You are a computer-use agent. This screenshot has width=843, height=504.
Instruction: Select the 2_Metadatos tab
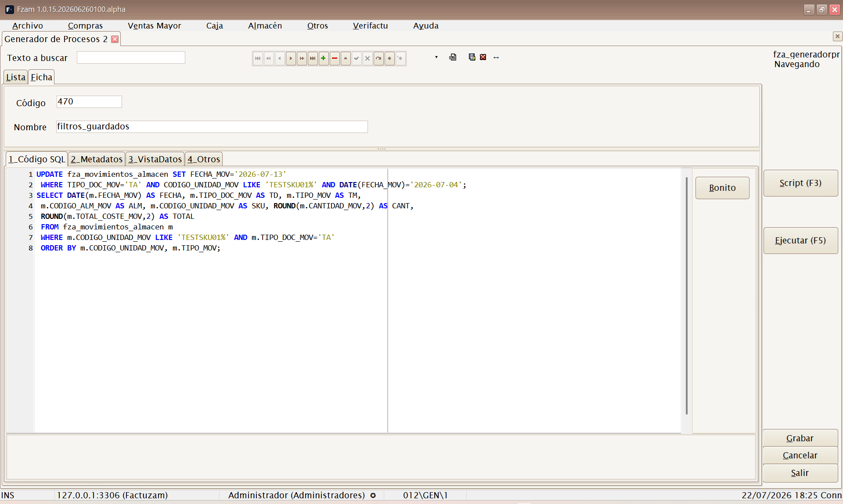[x=97, y=159]
